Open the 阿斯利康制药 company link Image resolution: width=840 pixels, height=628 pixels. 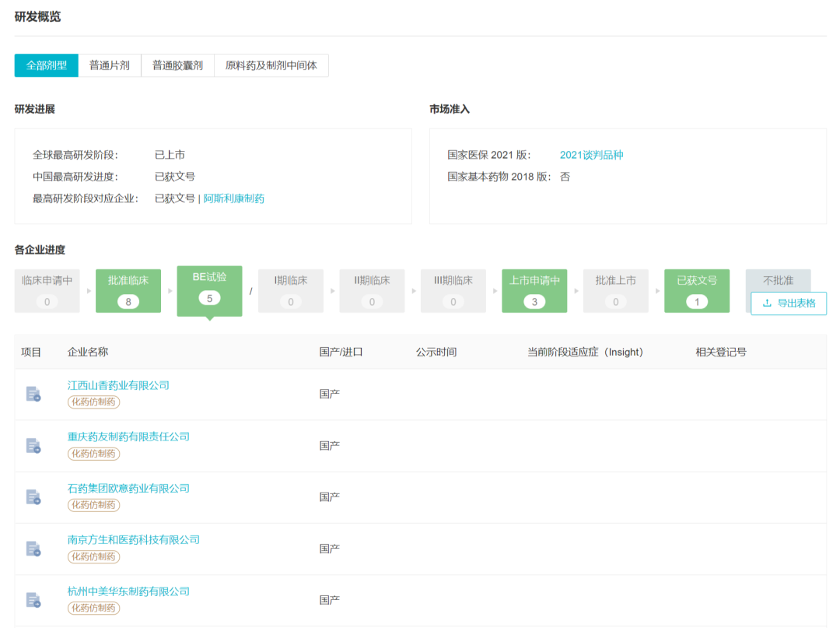[x=234, y=198]
